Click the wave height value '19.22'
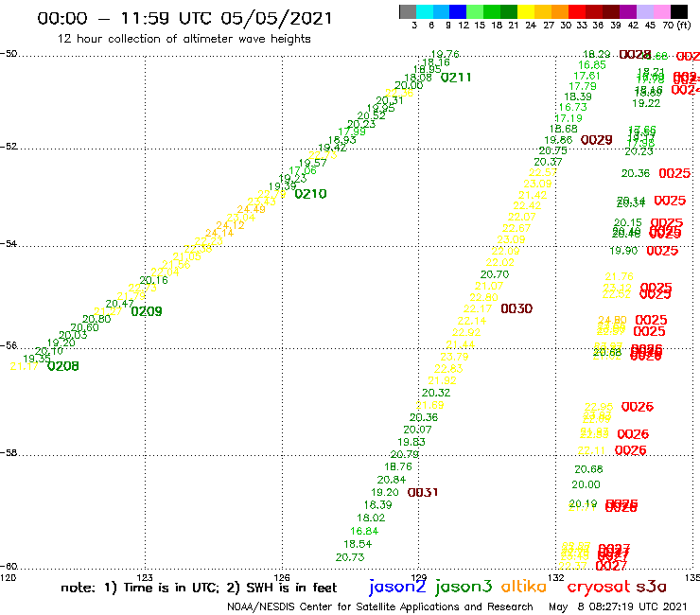The height and width of the screenshot is (615, 700). coord(646,103)
